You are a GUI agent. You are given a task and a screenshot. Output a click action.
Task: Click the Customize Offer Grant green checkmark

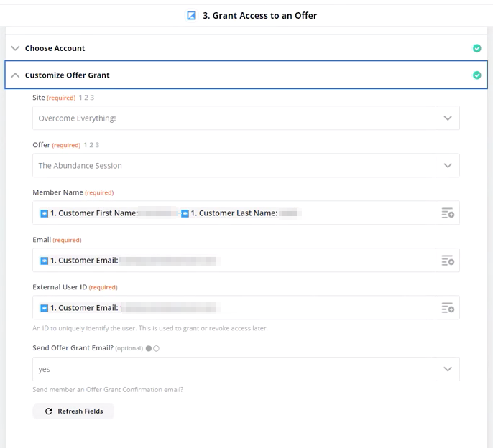coord(476,75)
